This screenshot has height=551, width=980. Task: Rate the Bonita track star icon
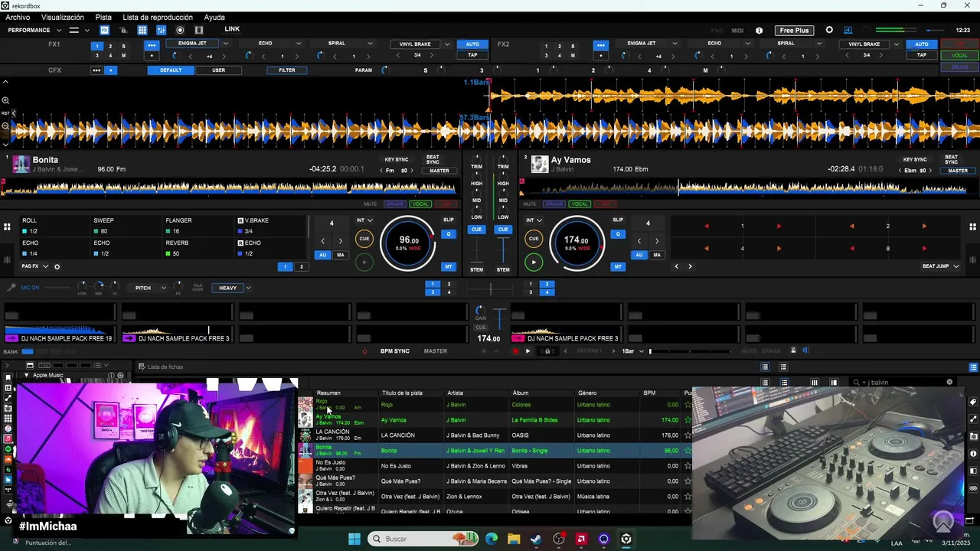[688, 451]
